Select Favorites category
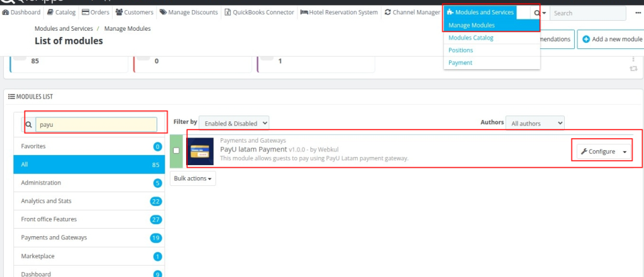The height and width of the screenshot is (277, 644). 89,146
